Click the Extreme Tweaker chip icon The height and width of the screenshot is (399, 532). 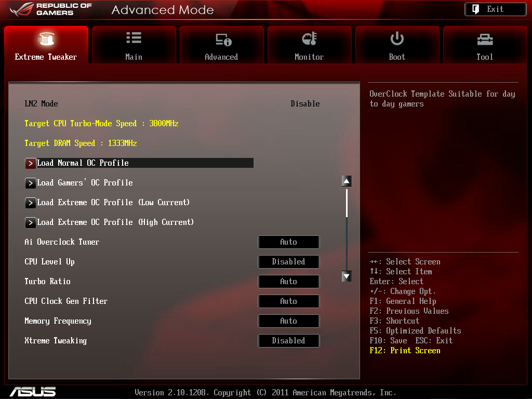point(46,39)
